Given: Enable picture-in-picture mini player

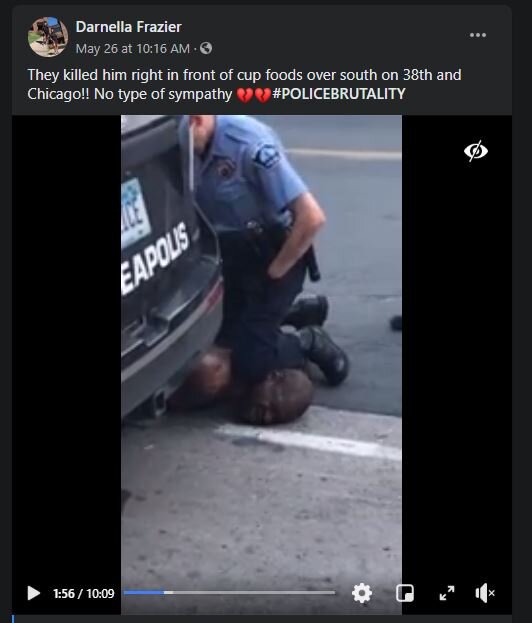Looking at the screenshot, I should tap(405, 593).
